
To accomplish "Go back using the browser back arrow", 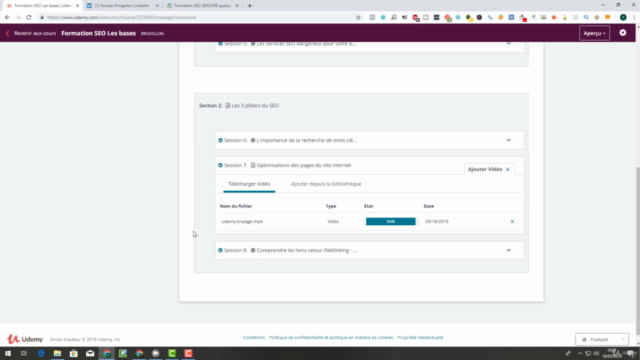I will tap(7, 18).
